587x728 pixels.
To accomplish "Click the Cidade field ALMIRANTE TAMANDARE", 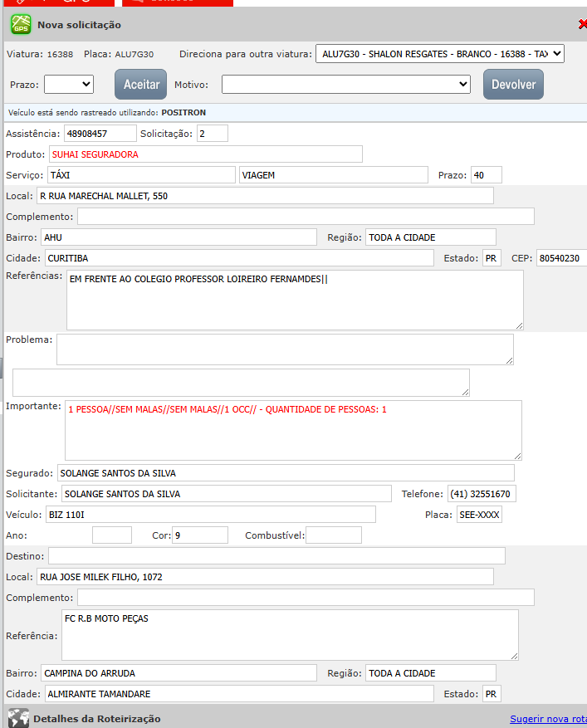I will coord(239,694).
